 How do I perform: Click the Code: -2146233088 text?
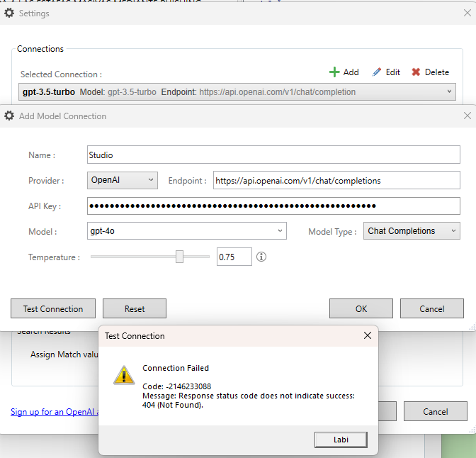176,386
